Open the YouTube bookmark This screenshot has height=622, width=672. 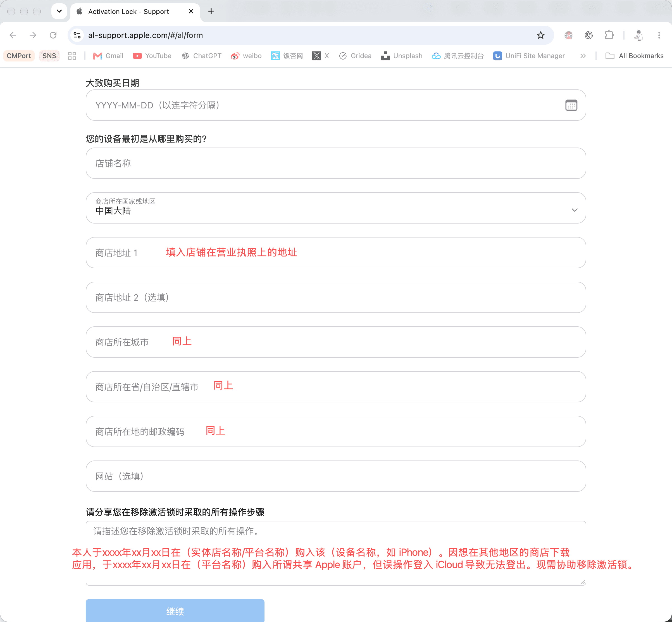pos(152,56)
